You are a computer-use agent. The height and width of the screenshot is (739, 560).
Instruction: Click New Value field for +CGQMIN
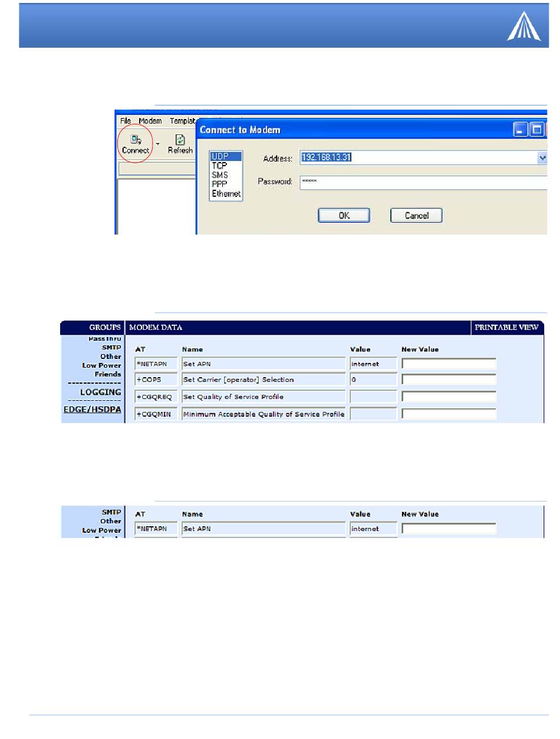point(449,414)
